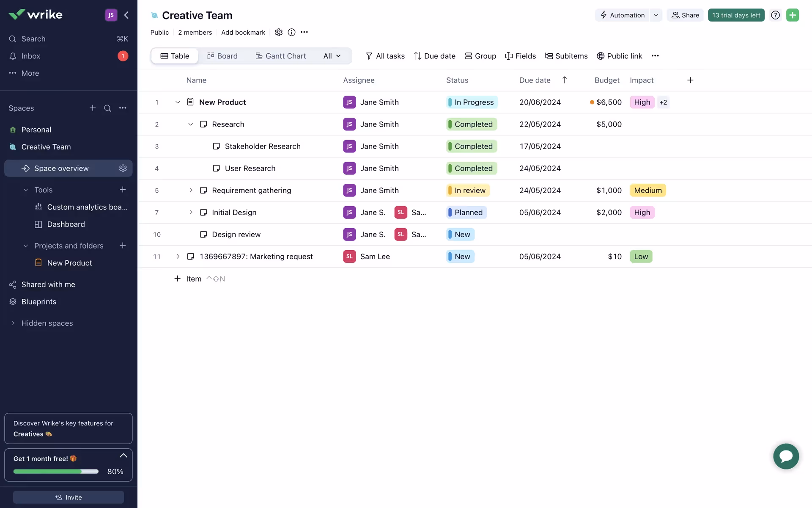Search spaces magnifier icon
The height and width of the screenshot is (508, 812).
pyautogui.click(x=107, y=108)
